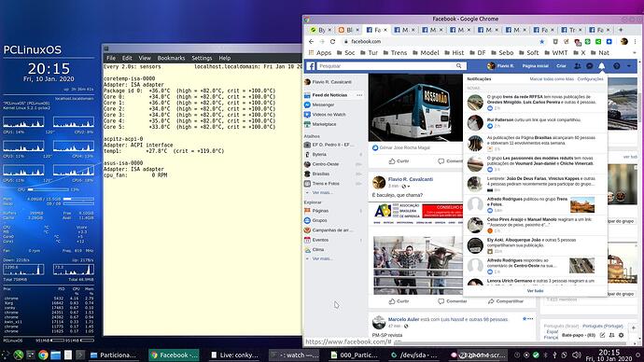
Task: Open Feed de Notícias options ellipsis
Action: tap(359, 95)
